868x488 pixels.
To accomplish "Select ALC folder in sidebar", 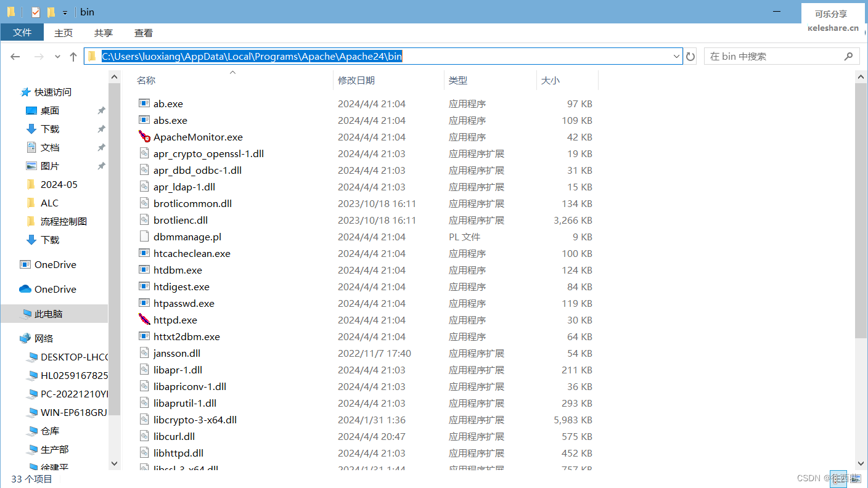I will point(49,203).
